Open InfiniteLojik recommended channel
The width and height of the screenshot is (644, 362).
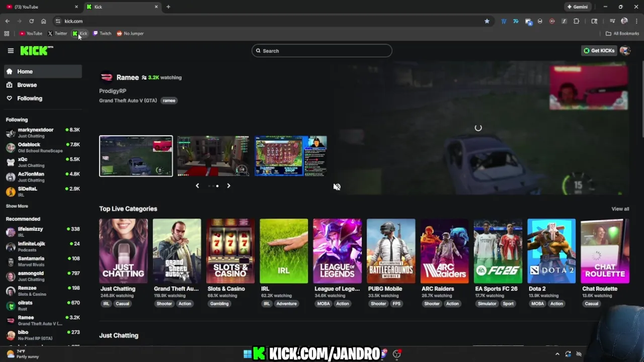43,246
